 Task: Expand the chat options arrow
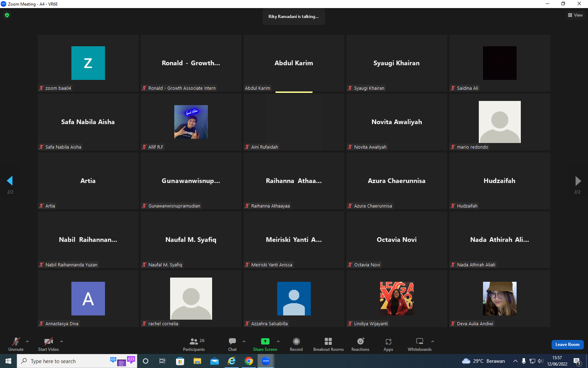pyautogui.click(x=244, y=341)
